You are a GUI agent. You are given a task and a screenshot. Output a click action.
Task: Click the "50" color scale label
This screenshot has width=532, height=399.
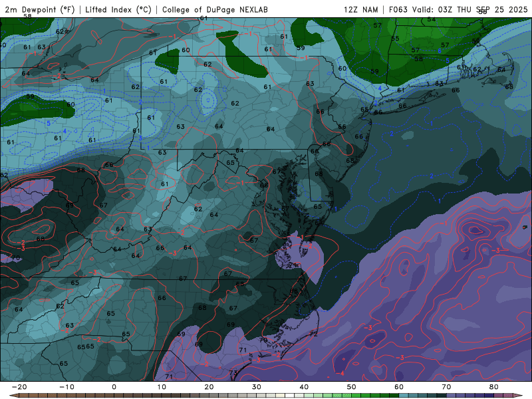point(352,387)
